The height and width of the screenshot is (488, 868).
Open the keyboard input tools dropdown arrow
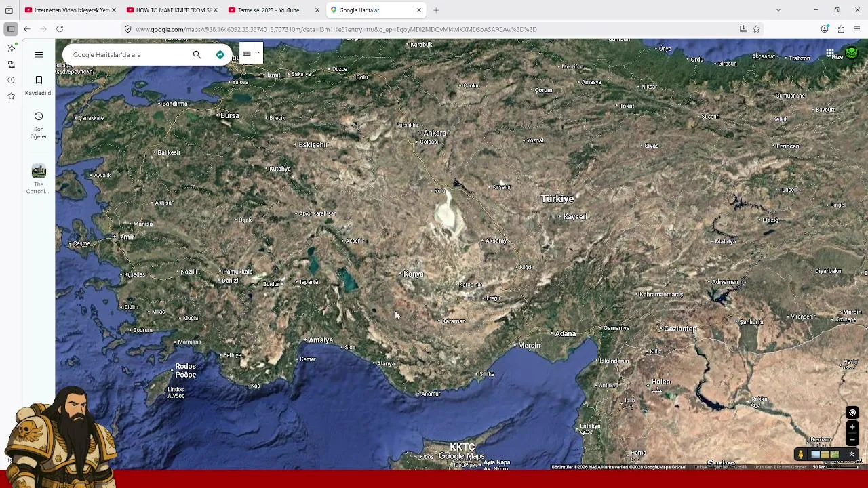(258, 53)
